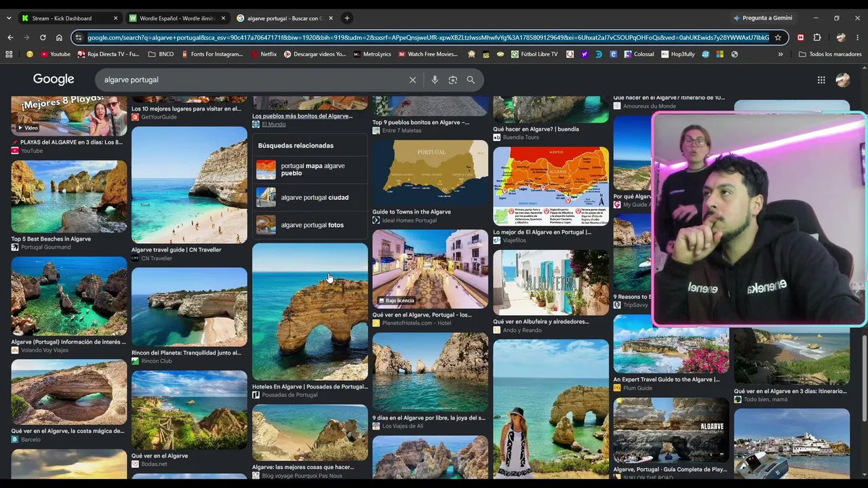Open the Top 5 Best Beaches in Algarve image
The height and width of the screenshot is (488, 868).
[x=68, y=197]
